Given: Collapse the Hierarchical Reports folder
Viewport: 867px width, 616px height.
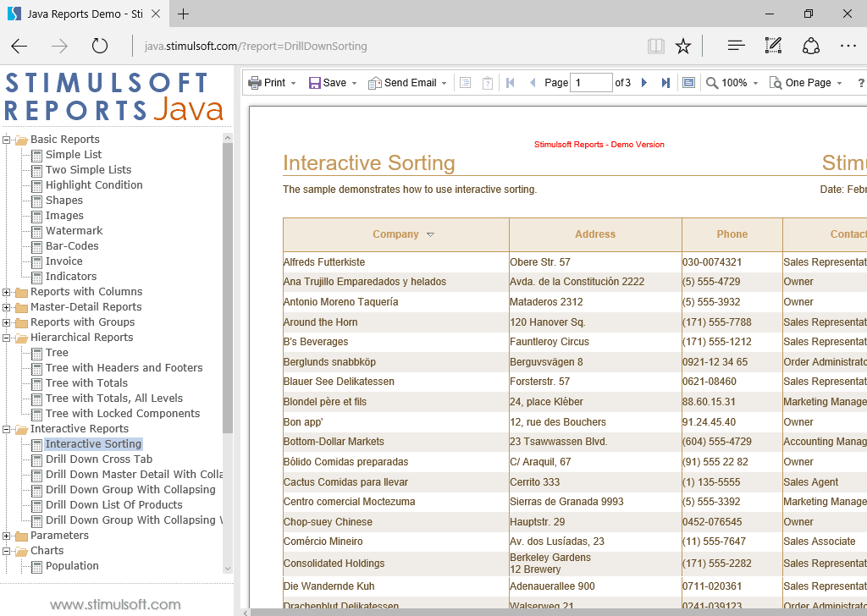Looking at the screenshot, I should tap(6, 338).
